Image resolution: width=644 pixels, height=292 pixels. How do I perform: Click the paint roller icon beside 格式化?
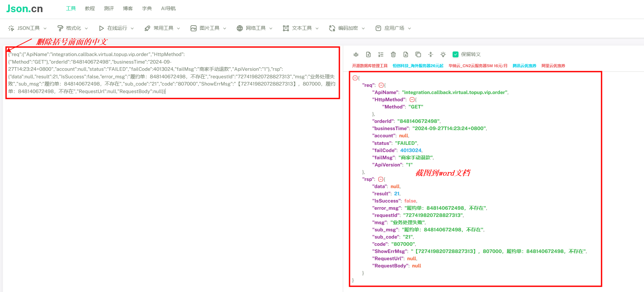pyautogui.click(x=60, y=28)
